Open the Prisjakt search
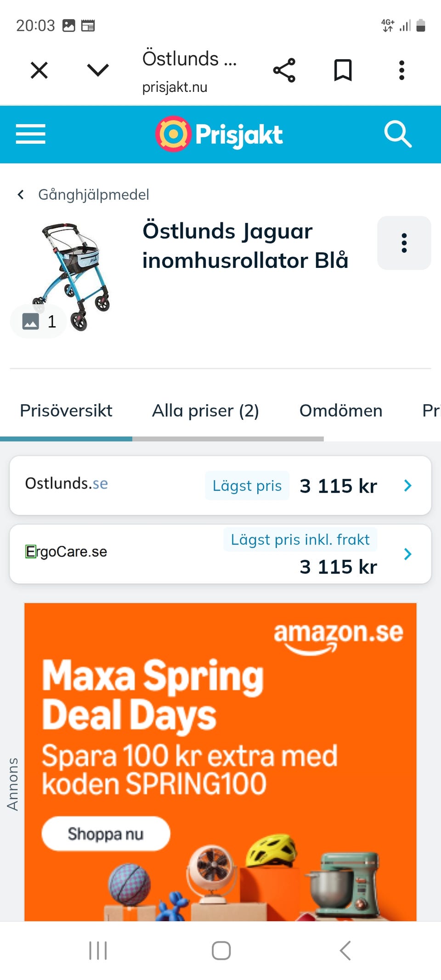Screen dimensions: 441x980 [398, 134]
